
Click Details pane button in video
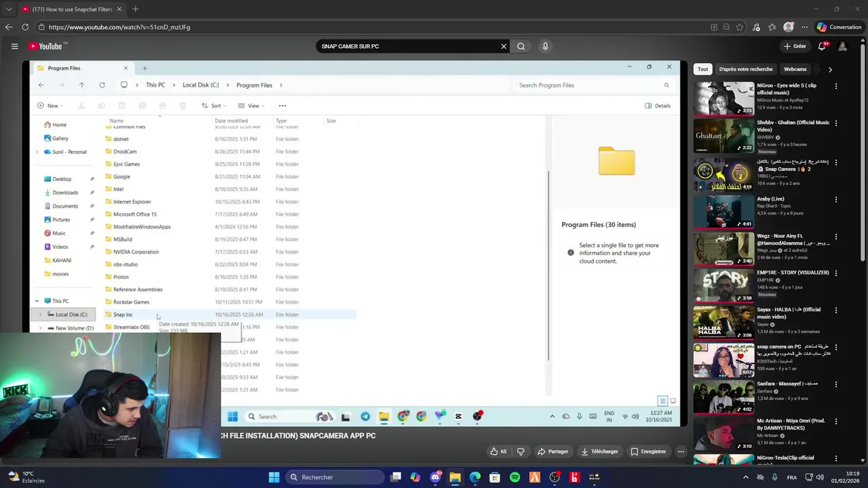click(658, 106)
